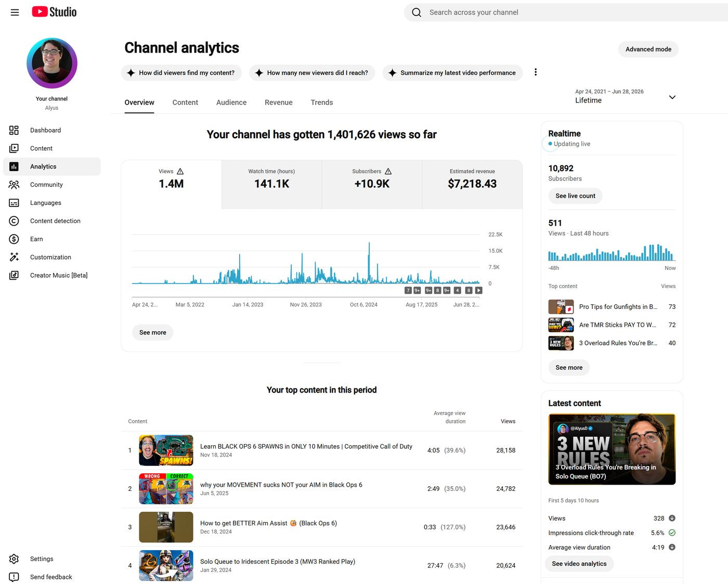
Task: Click the green checkmark beside 5.6%
Action: coord(672,533)
